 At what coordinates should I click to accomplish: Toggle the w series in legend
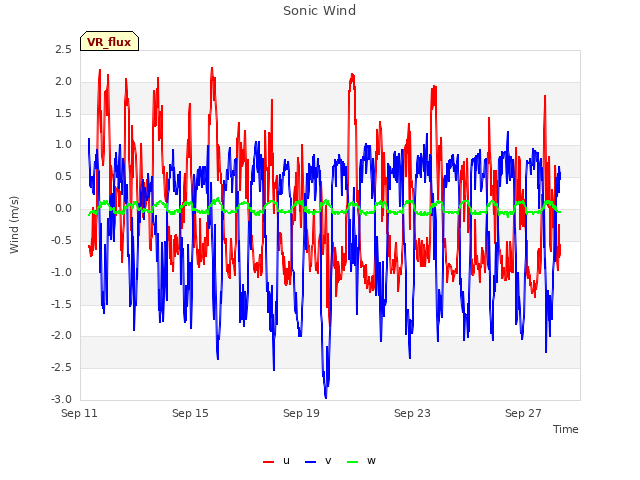click(361, 461)
